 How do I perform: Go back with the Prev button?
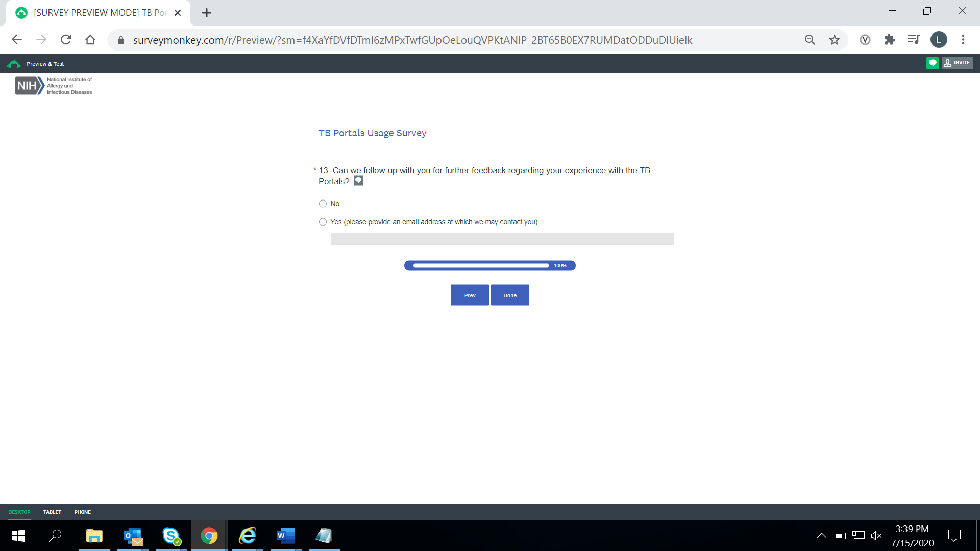[469, 295]
